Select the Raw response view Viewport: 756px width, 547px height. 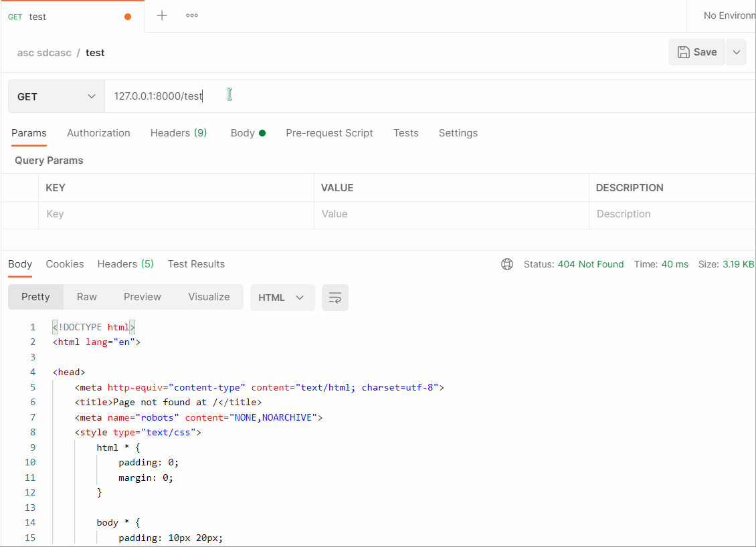[x=87, y=297]
